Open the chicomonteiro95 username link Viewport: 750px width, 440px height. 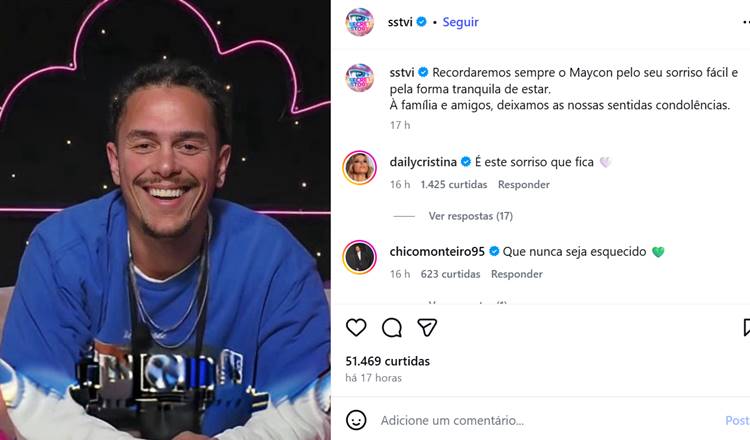tap(437, 252)
